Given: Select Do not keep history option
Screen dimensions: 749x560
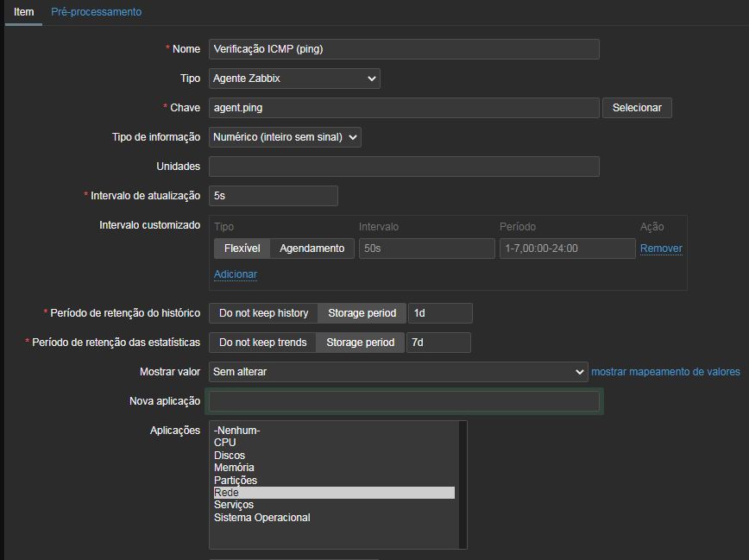Looking at the screenshot, I should pyautogui.click(x=263, y=313).
